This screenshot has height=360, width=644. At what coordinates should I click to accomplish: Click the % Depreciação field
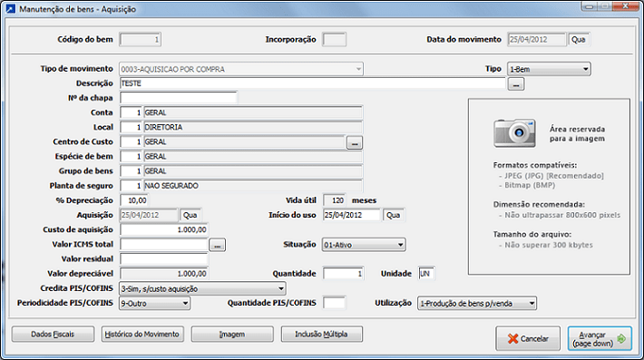[134, 200]
